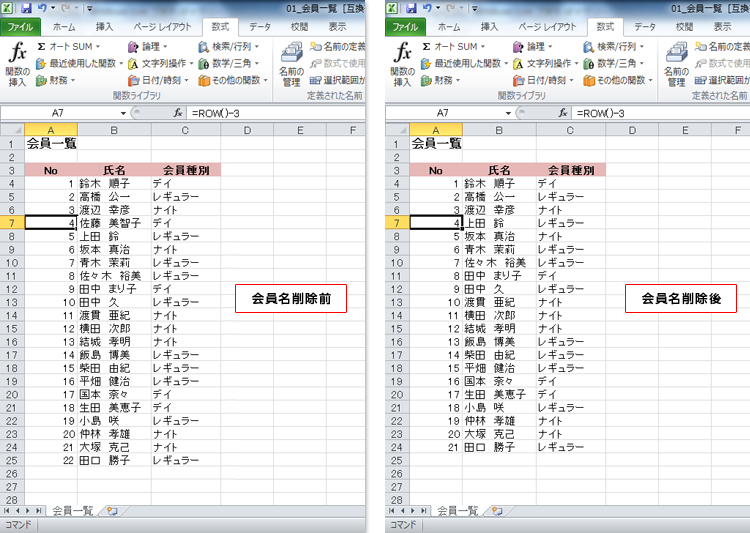Viewport: 750px width, 533px height.
Task: Open 文字列操作 functions in right window
Action: (x=546, y=63)
